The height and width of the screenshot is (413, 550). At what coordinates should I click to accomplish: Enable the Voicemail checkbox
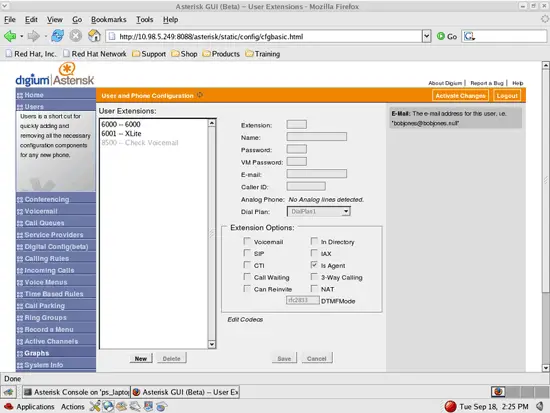pyautogui.click(x=247, y=241)
